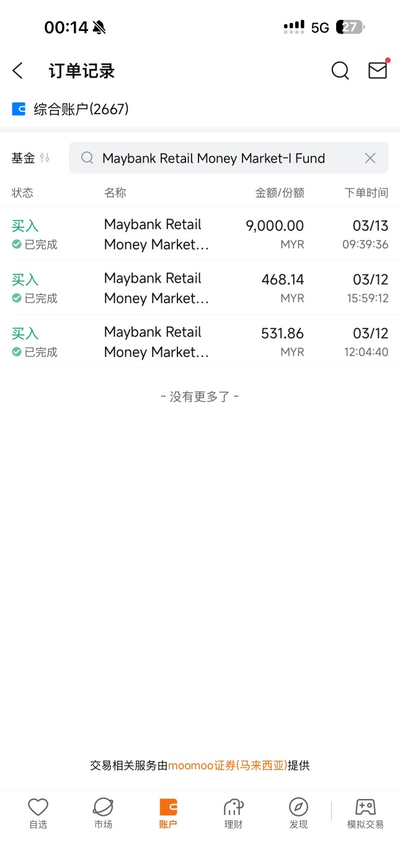
Task: Tap the 下单时间 column header
Action: click(x=367, y=192)
